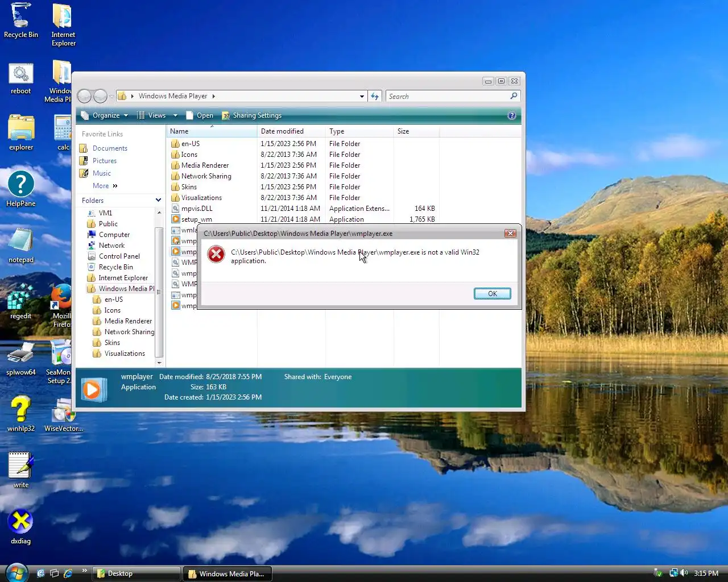Switch to Windows Media Player taskbar button
Screen dimensions: 728x582
click(x=227, y=573)
